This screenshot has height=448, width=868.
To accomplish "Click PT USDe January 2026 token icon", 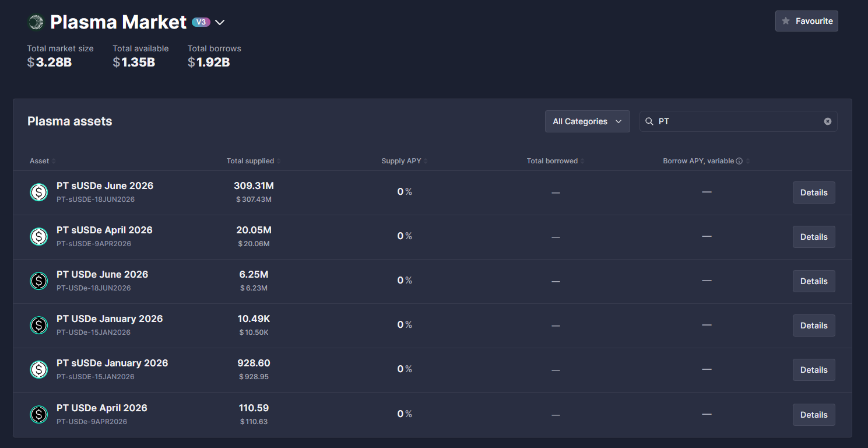I will coord(39,325).
